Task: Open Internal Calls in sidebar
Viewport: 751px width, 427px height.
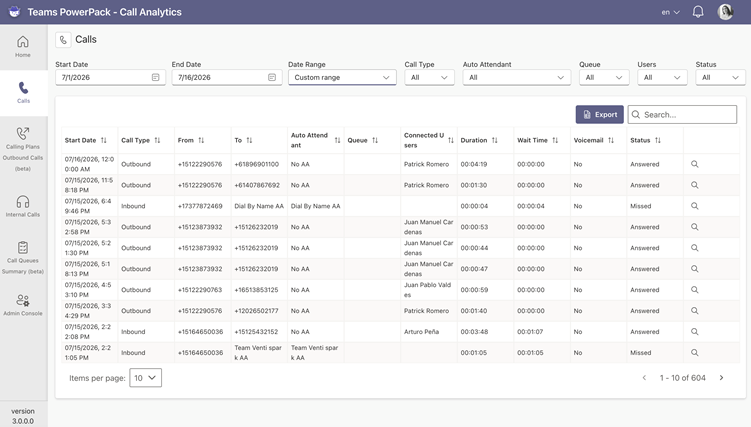Action: (23, 206)
